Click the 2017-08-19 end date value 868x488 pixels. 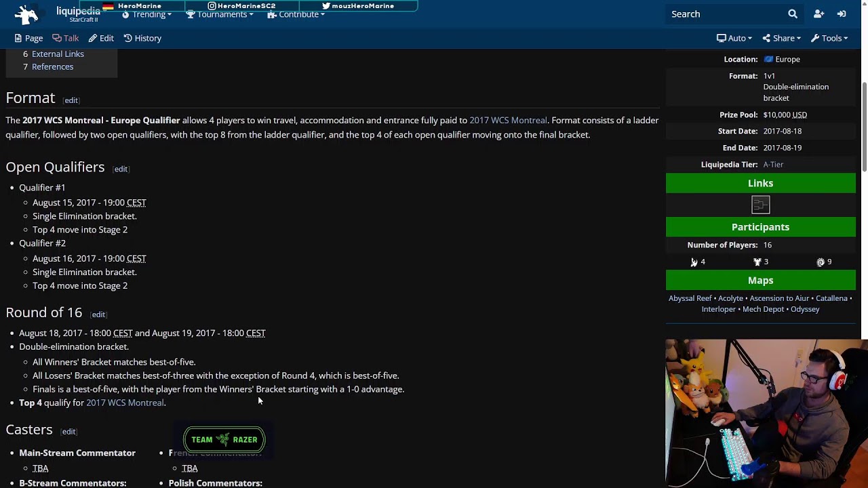coord(782,148)
